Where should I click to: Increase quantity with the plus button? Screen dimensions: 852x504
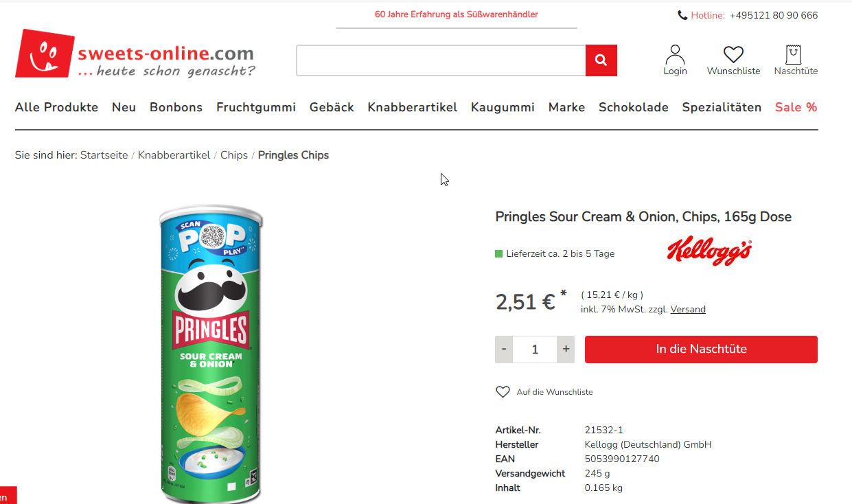(566, 350)
